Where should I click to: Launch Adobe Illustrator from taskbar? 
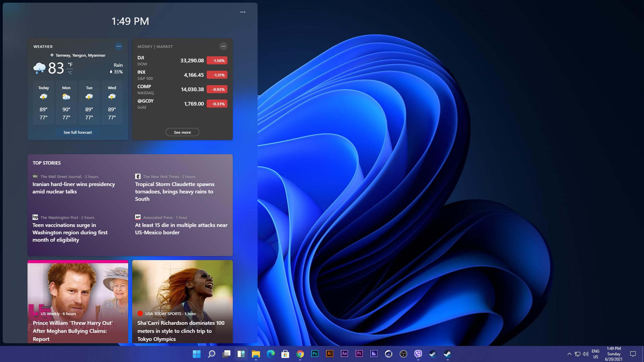[x=329, y=354]
